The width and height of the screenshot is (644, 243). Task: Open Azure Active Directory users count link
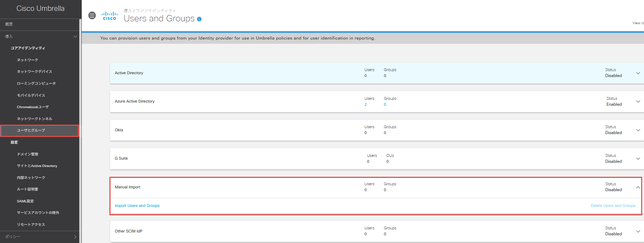[x=365, y=104]
